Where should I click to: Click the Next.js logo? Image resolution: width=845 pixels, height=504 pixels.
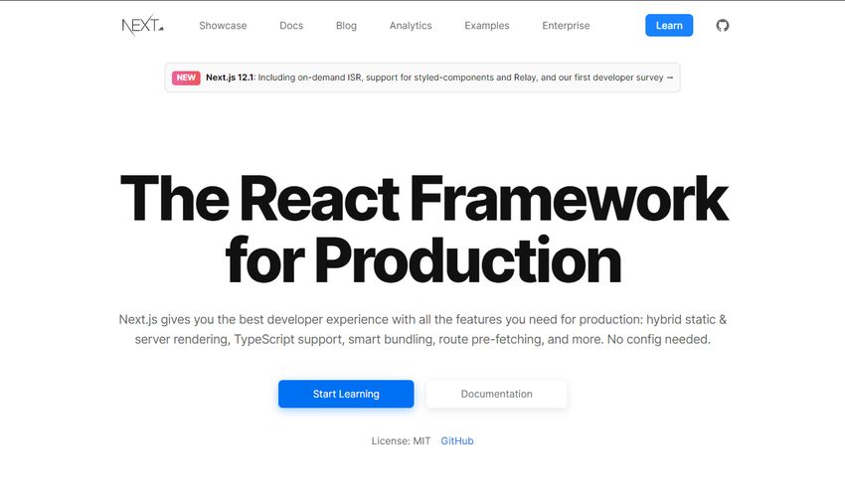tap(142, 25)
